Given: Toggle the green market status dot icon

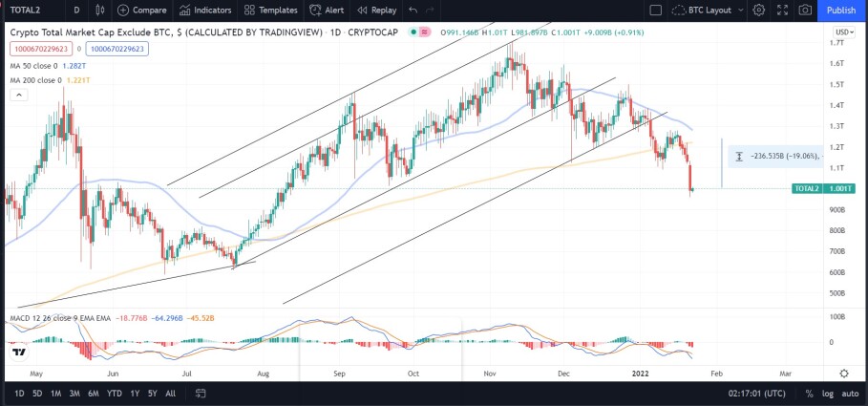Looking at the screenshot, I should pyautogui.click(x=413, y=32).
